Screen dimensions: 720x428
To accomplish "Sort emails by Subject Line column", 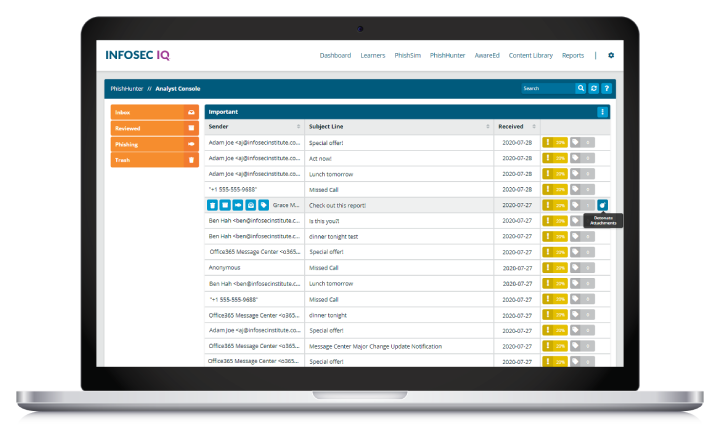I will click(487, 127).
